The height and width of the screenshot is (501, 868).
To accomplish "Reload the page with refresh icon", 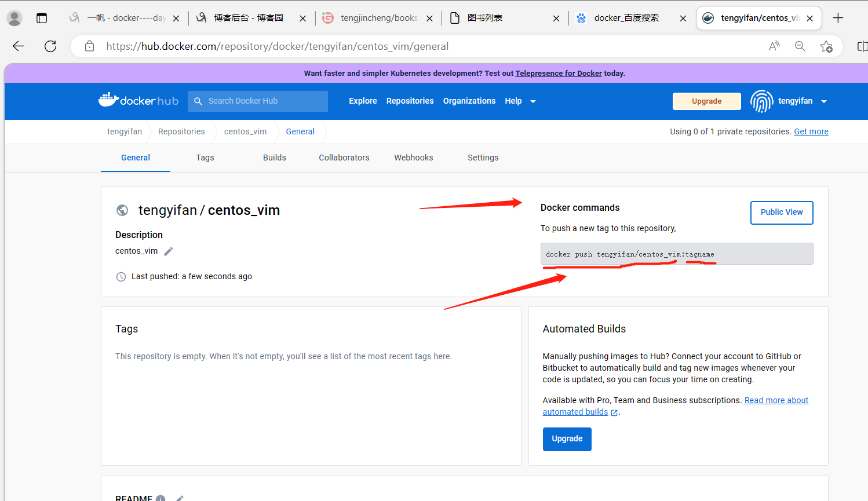I will pyautogui.click(x=50, y=46).
